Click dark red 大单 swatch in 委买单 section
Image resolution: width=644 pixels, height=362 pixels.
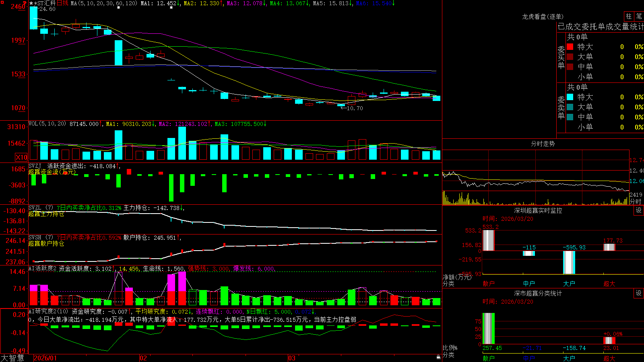coord(570,57)
